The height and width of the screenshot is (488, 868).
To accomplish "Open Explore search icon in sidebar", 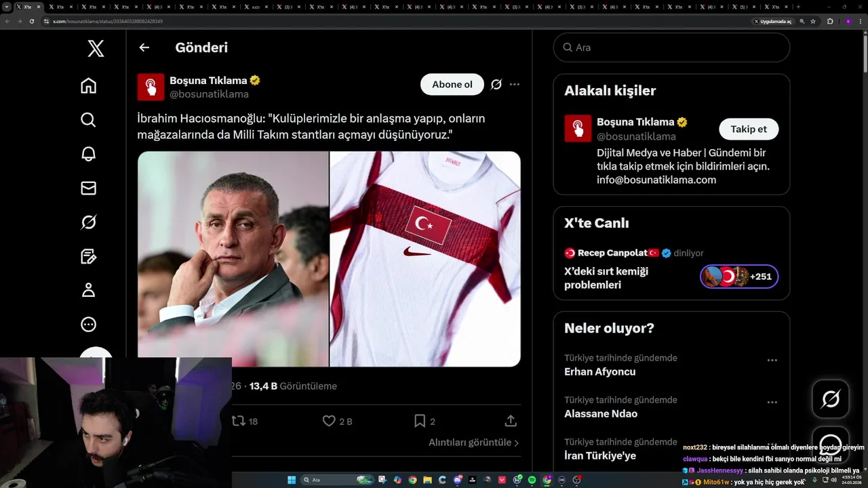I will [x=88, y=120].
